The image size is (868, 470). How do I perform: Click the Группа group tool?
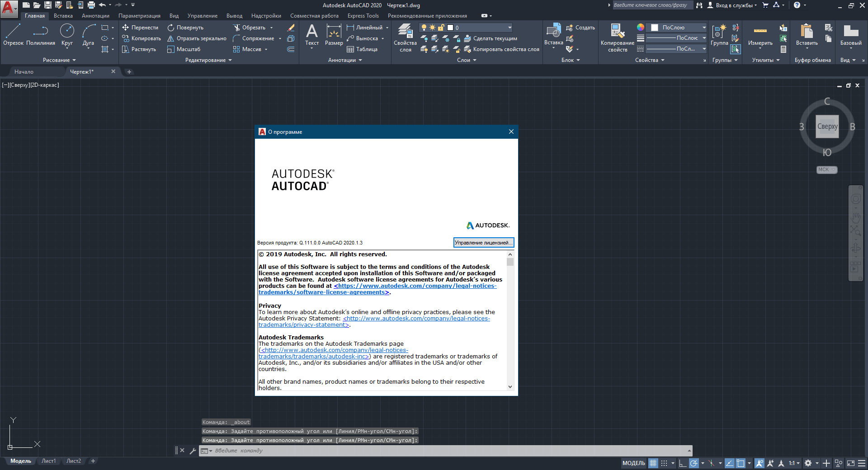tap(719, 35)
